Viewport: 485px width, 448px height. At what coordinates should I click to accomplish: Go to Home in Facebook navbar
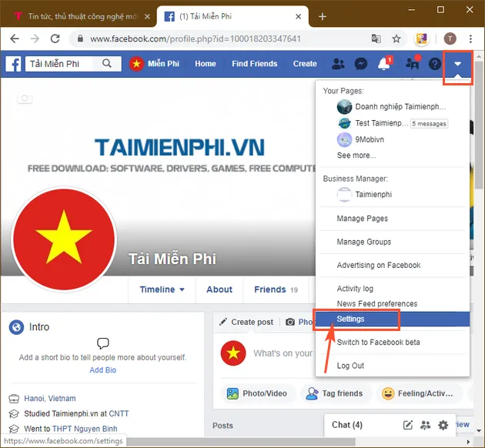point(206,64)
